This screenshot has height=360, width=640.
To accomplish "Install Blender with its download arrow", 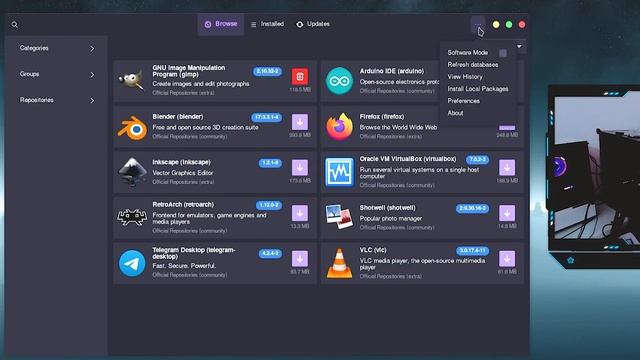I will point(300,122).
